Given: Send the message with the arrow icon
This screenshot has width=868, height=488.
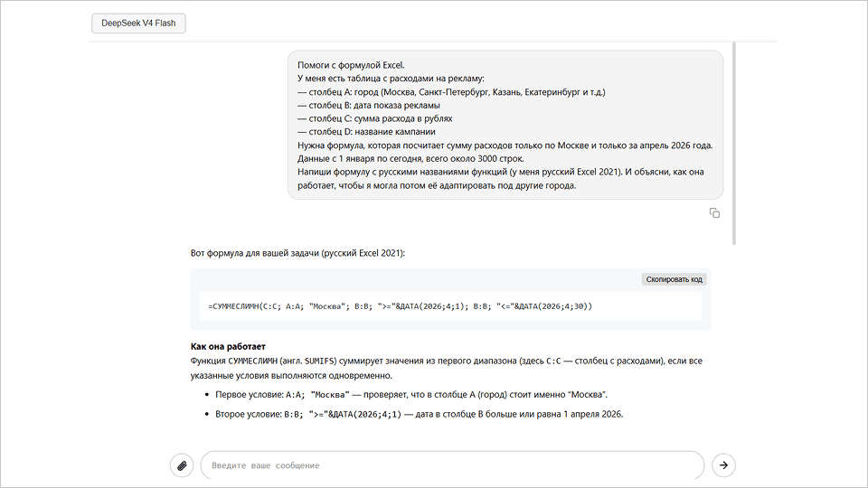Looking at the screenshot, I should tap(723, 465).
